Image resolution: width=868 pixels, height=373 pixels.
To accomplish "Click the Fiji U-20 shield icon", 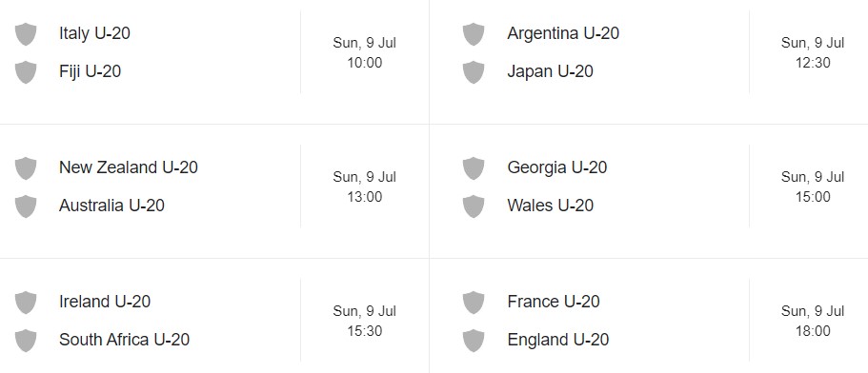I will click(x=26, y=71).
